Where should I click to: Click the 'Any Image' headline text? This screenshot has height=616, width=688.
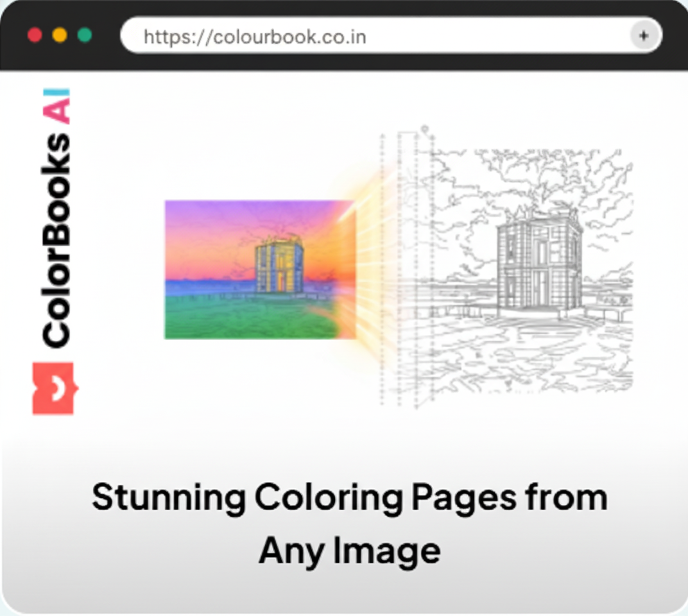349,551
